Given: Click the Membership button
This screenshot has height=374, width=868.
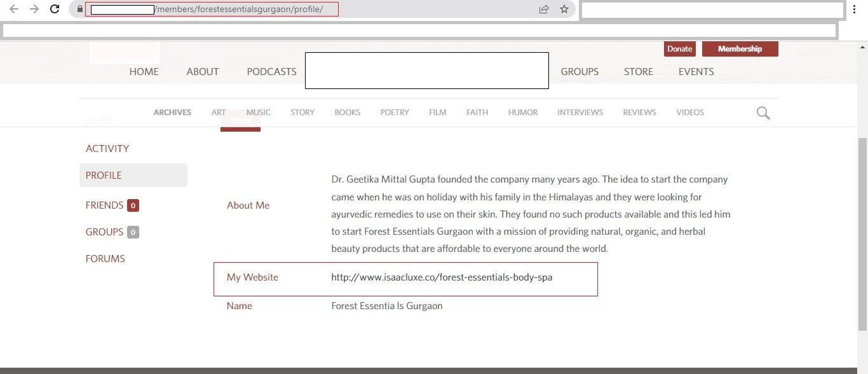Looking at the screenshot, I should (740, 49).
